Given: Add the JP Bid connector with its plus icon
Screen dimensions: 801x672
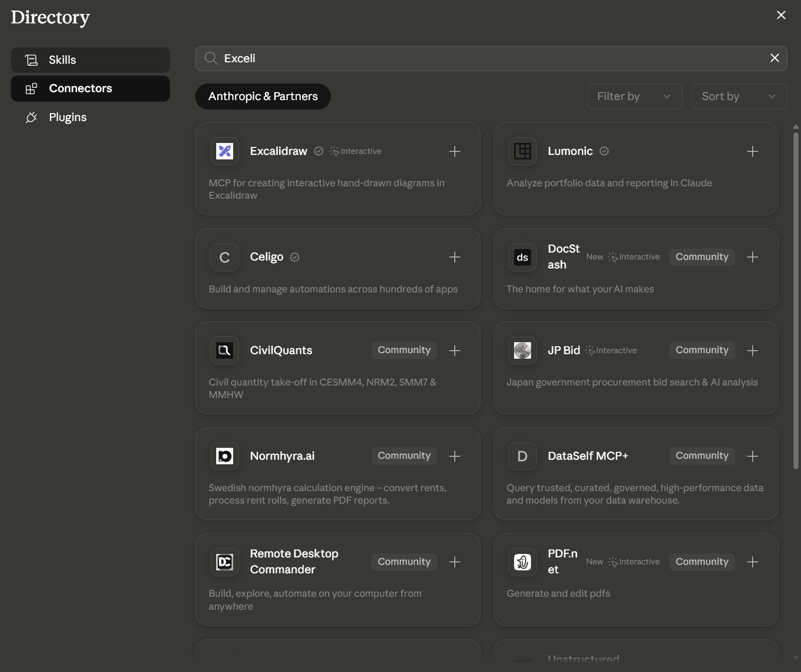Looking at the screenshot, I should point(752,351).
